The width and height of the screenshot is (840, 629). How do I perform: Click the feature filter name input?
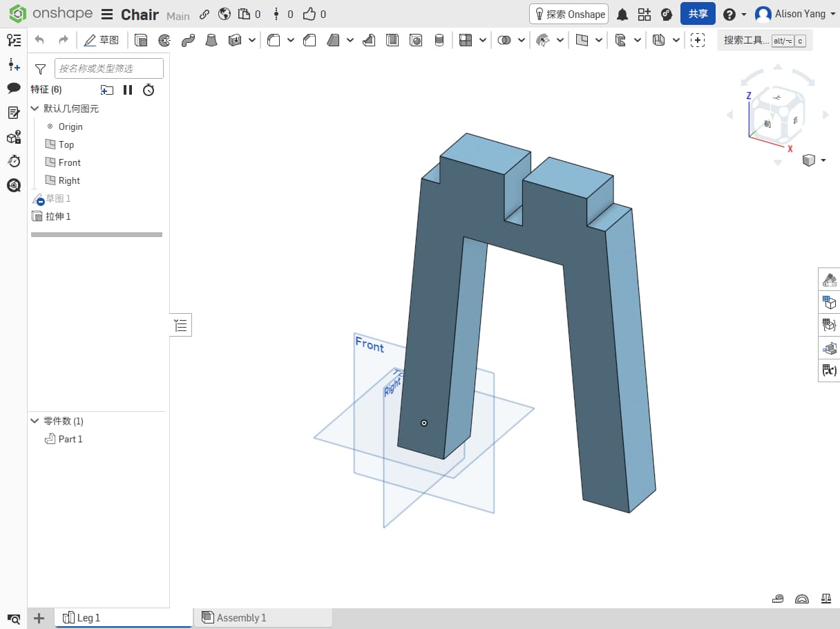tap(109, 68)
